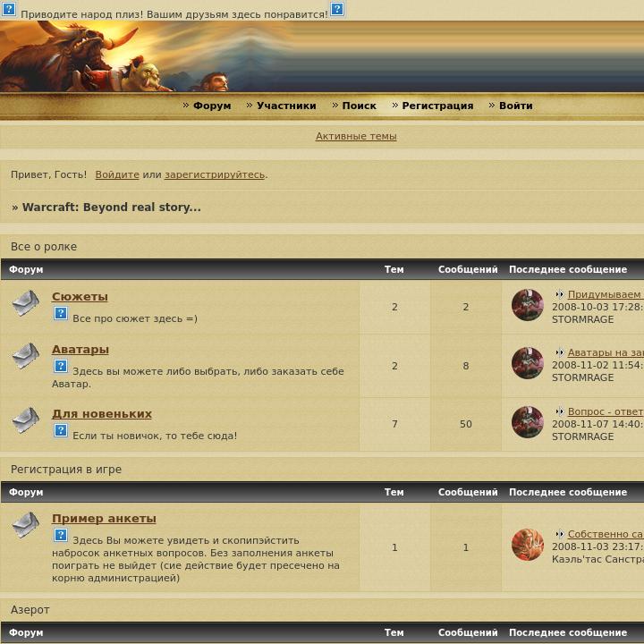Click the Все о ролке category heading

pyautogui.click(x=44, y=247)
